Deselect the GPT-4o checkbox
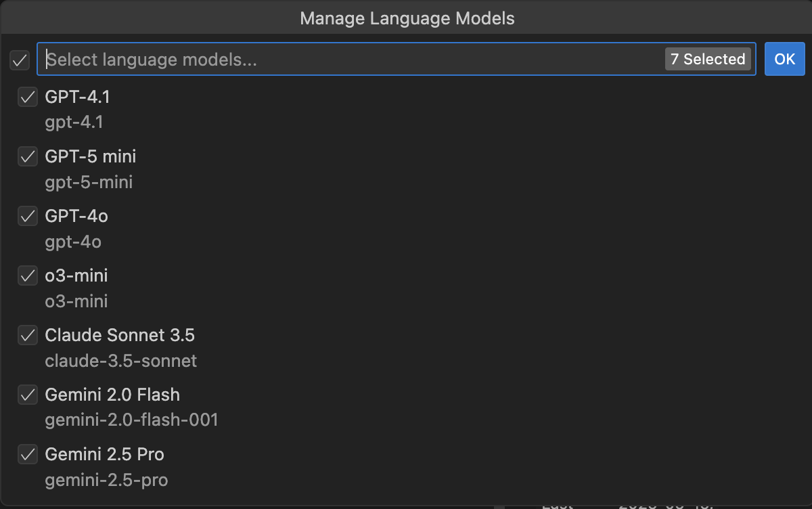812x509 pixels. tap(28, 217)
